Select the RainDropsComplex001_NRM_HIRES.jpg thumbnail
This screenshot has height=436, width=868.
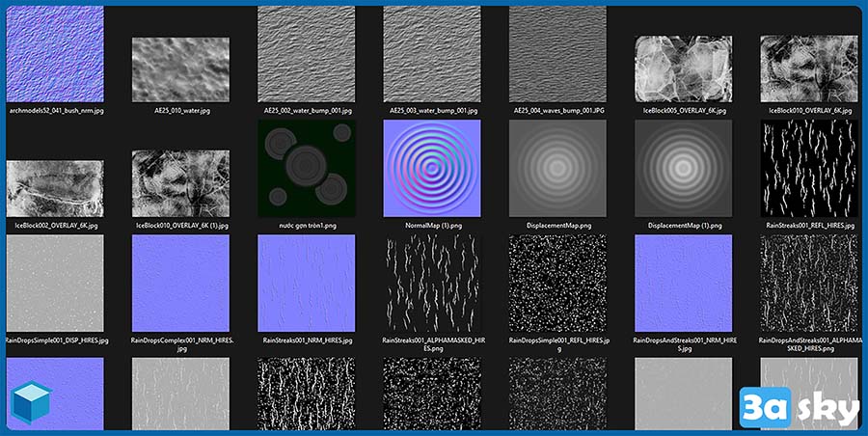click(x=180, y=284)
